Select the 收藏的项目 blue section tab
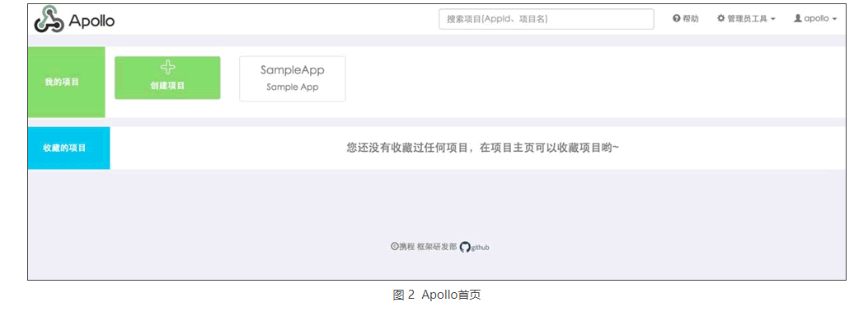The height and width of the screenshot is (312, 868). 68,148
